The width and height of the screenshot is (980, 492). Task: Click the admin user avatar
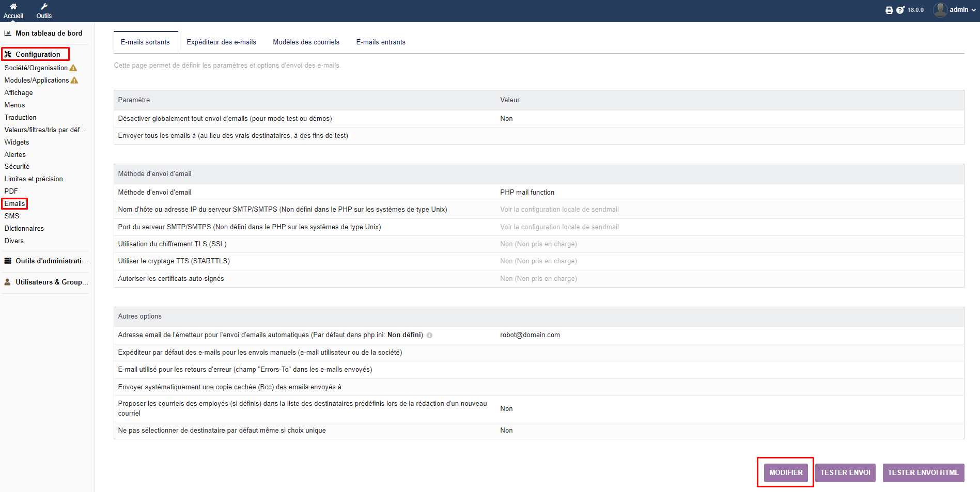941,9
